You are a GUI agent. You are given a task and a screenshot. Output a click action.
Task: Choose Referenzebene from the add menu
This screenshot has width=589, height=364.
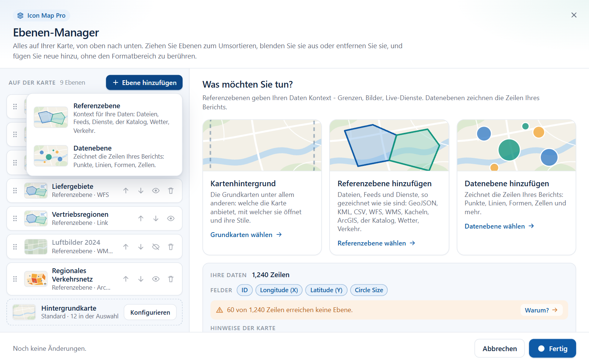[105, 118]
